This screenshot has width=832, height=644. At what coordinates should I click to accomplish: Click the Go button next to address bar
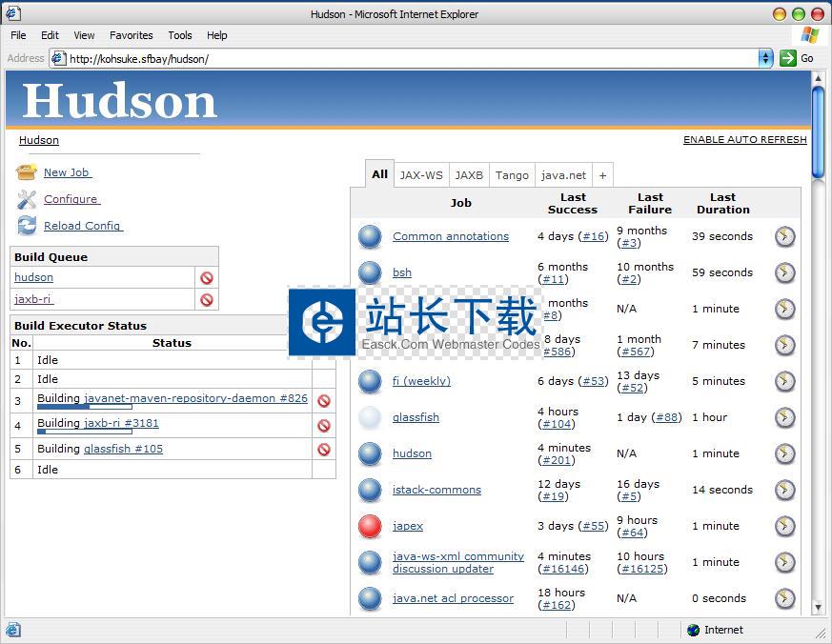[798, 58]
